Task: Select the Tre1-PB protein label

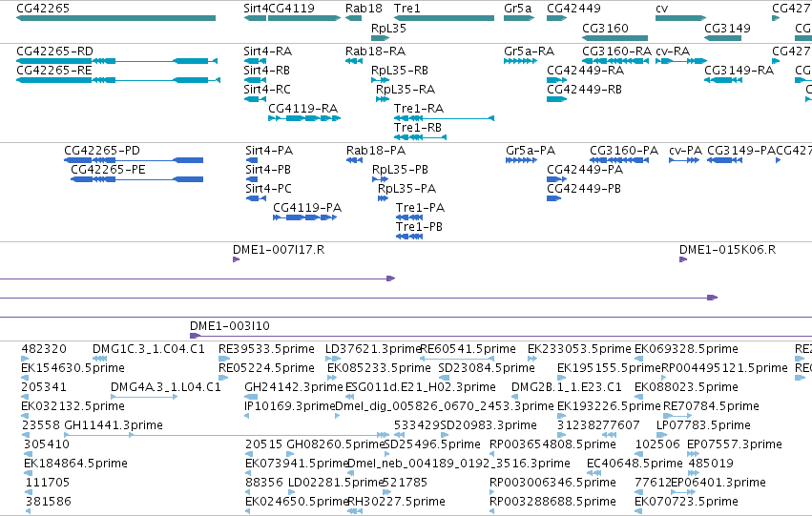Action: pyautogui.click(x=420, y=227)
